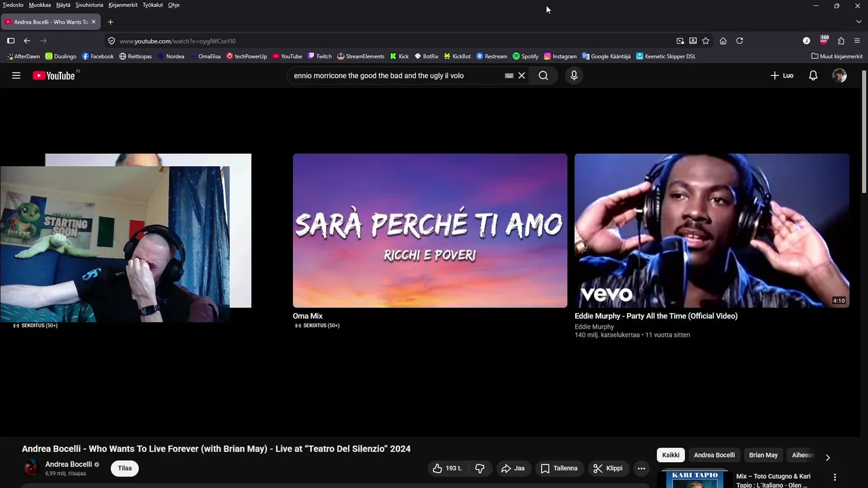Save video with Tallenna button
This screenshot has width=868, height=488.
(559, 468)
